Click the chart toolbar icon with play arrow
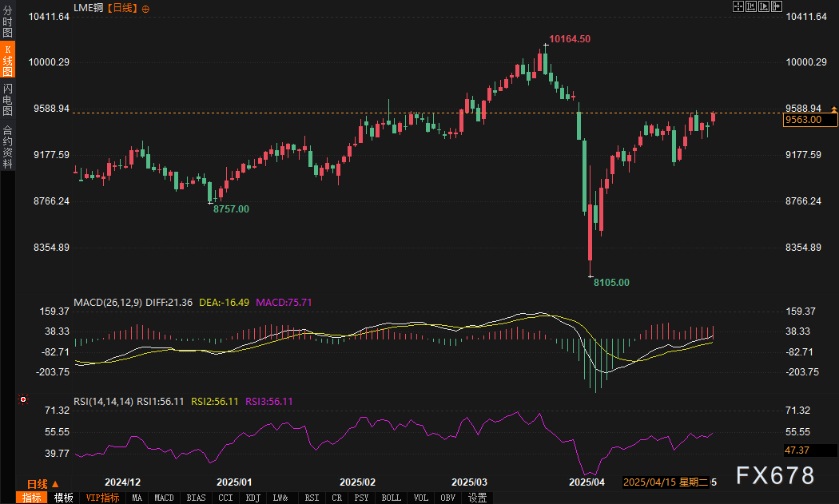The width and height of the screenshot is (839, 504). 762,6
